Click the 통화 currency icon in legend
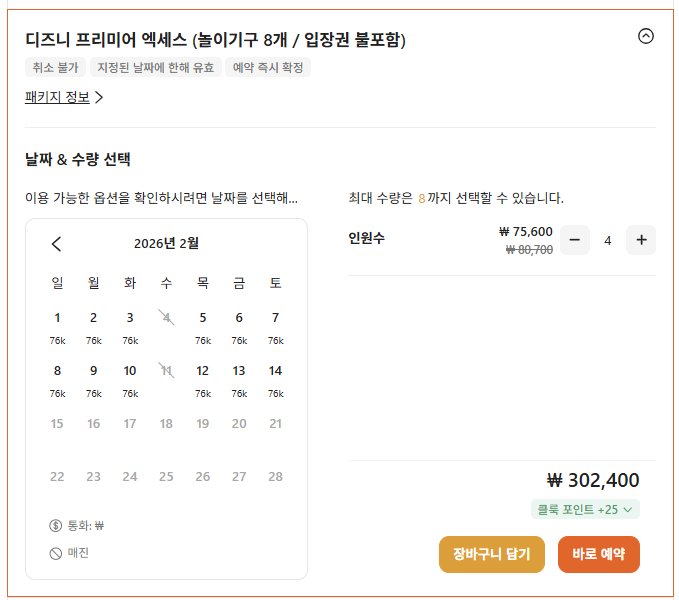The width and height of the screenshot is (679, 600). pos(55,526)
